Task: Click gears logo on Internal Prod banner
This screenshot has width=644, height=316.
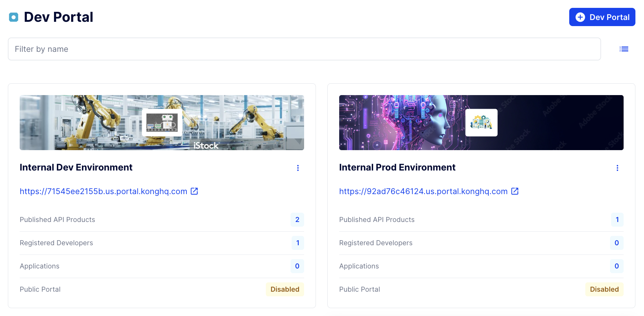Action: [481, 123]
